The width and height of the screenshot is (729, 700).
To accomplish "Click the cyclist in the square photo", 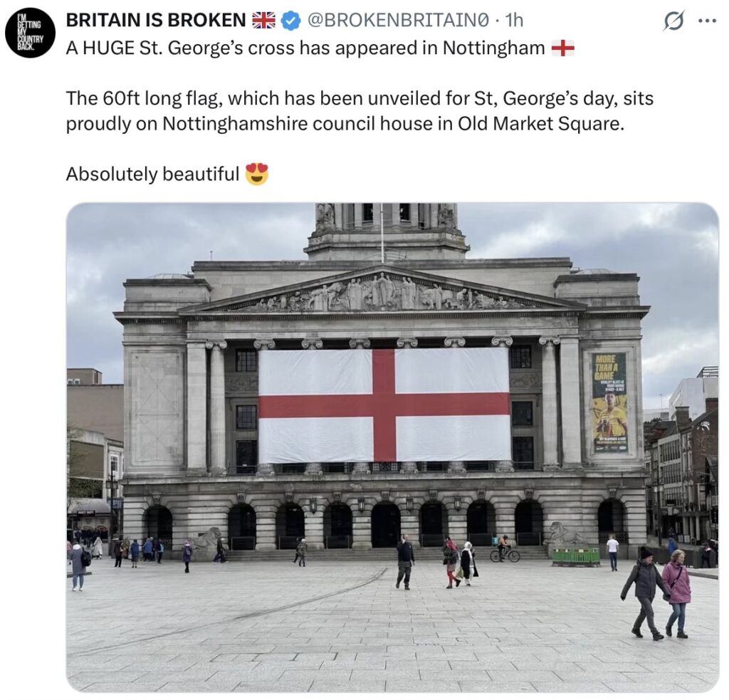I will coord(505,549).
